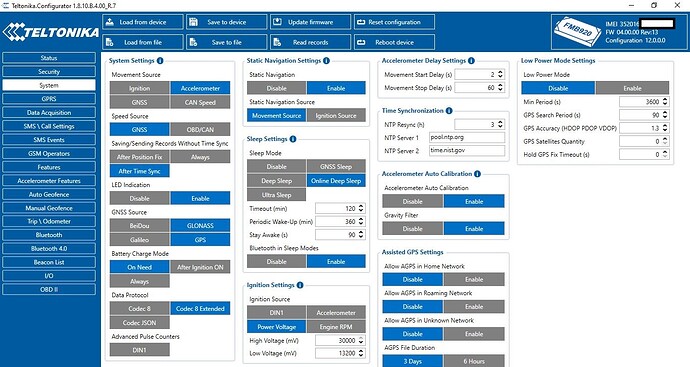
Task: Adjust the Min Period (s) stepper arrows
Action: coord(665,102)
